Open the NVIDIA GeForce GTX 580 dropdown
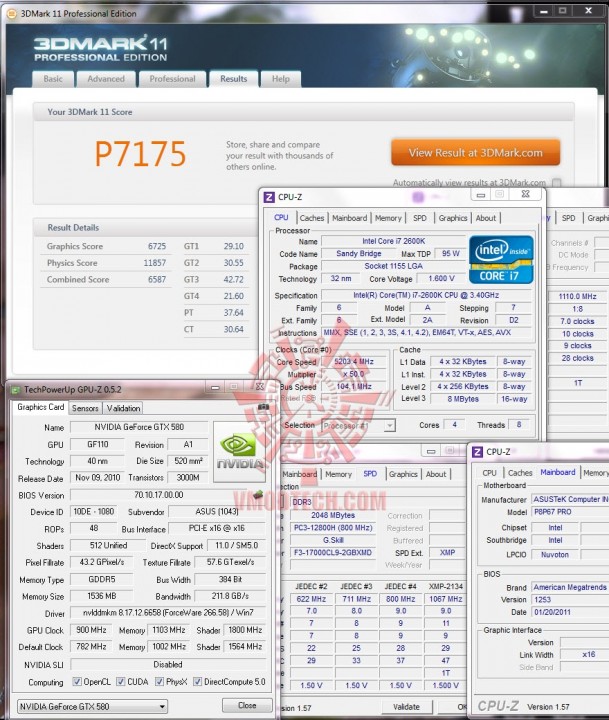 pyautogui.click(x=92, y=706)
